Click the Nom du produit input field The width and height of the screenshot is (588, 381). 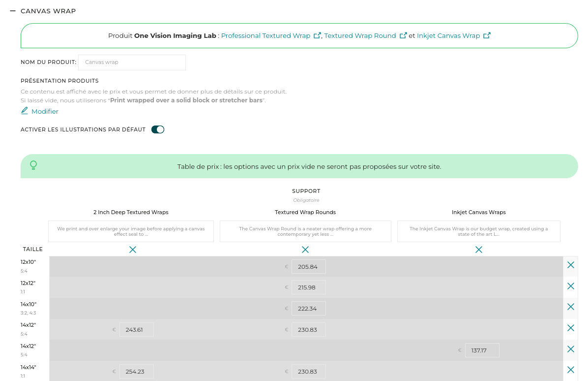point(132,63)
